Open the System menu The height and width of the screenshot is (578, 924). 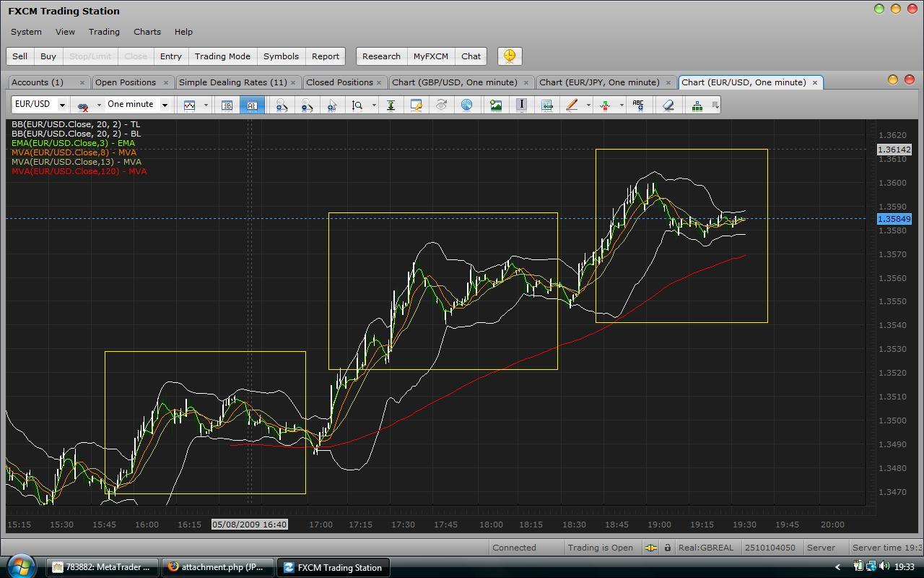click(x=26, y=32)
